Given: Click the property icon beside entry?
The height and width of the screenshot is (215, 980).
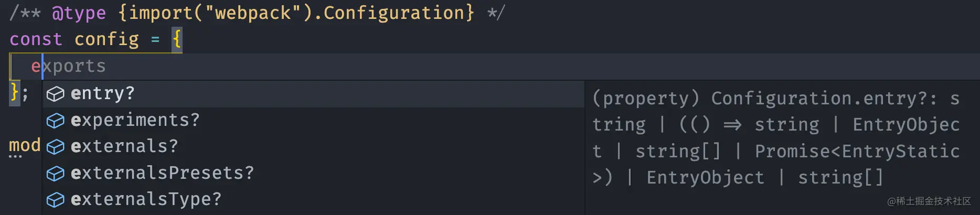Looking at the screenshot, I should point(55,94).
